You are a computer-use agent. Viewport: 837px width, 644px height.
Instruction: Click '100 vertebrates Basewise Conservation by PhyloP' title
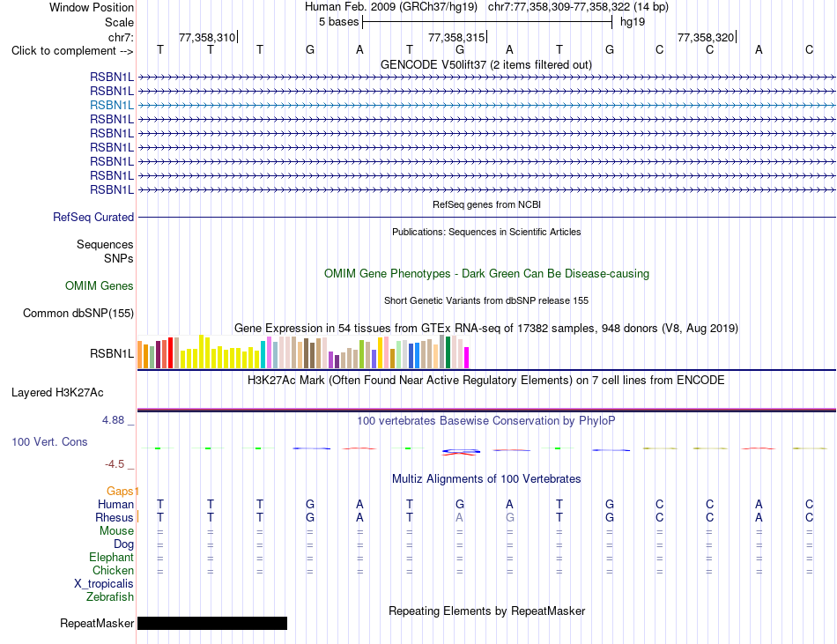(x=486, y=421)
